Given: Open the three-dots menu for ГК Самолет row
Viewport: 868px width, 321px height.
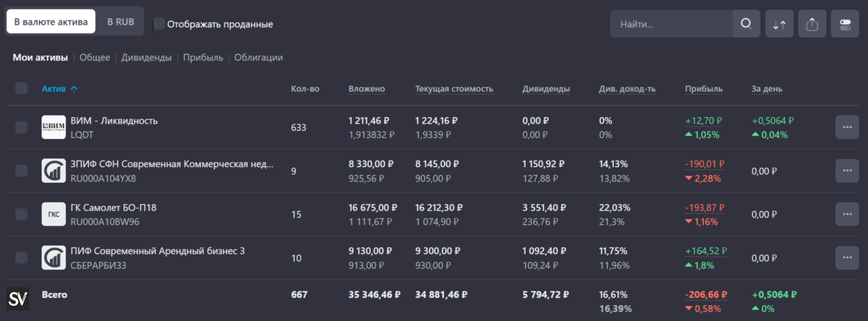Looking at the screenshot, I should pyautogui.click(x=846, y=214).
